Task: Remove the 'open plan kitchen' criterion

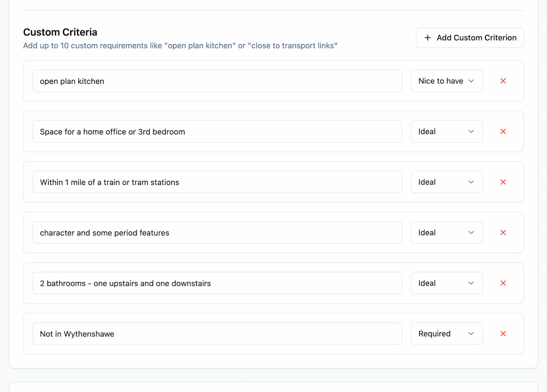Action: pos(503,81)
